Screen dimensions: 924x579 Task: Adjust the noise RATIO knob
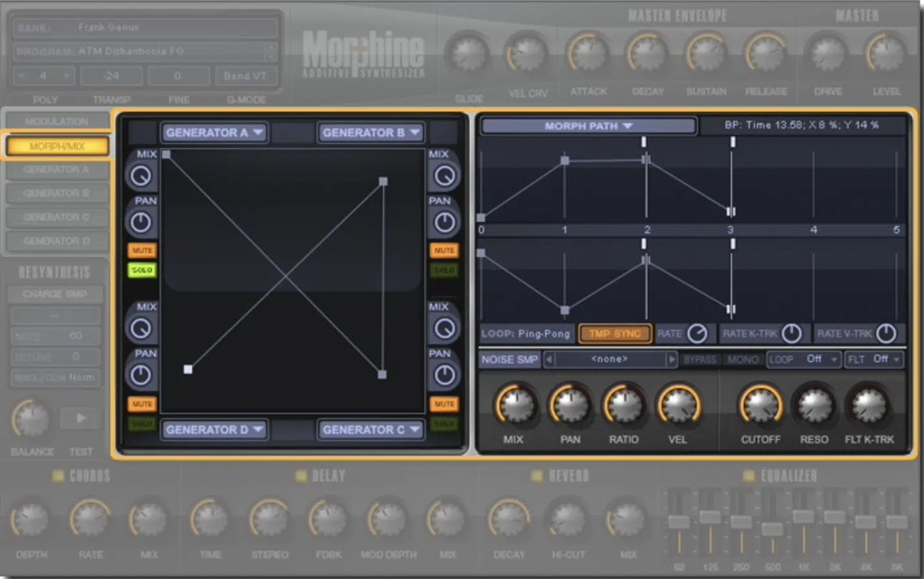[x=624, y=405]
